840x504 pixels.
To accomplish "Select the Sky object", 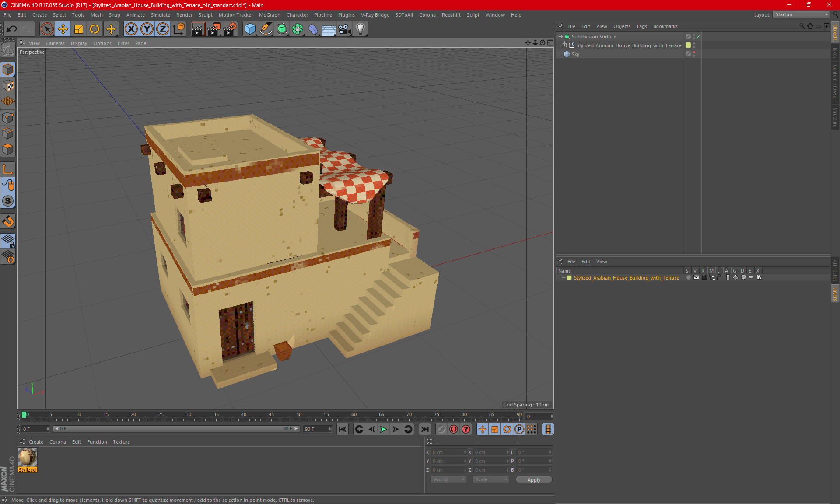I will coord(575,54).
